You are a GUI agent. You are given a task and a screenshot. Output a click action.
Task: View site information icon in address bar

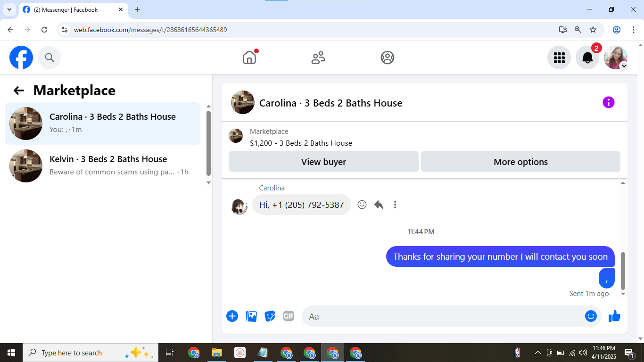[65, 30]
